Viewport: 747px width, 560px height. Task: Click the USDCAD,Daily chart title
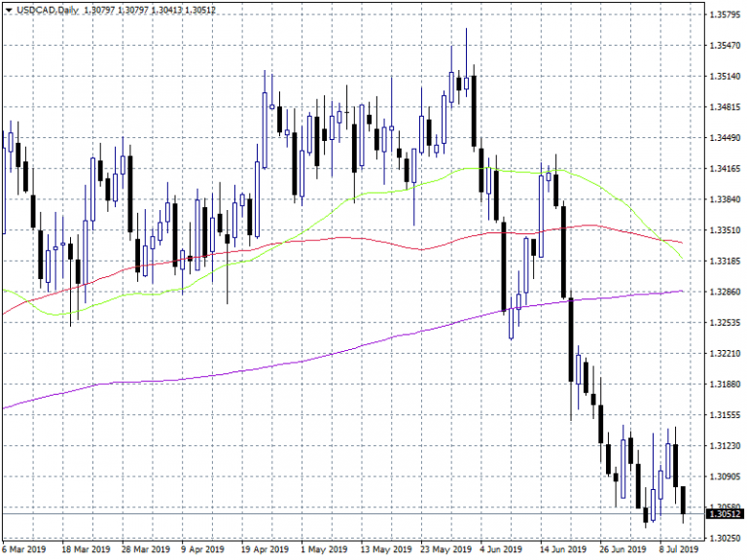tap(45, 9)
